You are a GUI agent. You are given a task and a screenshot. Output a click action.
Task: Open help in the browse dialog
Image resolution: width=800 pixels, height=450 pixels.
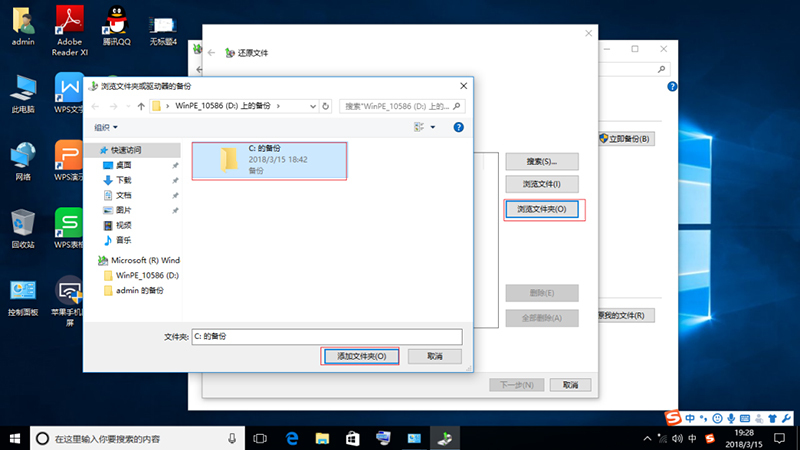(x=459, y=127)
